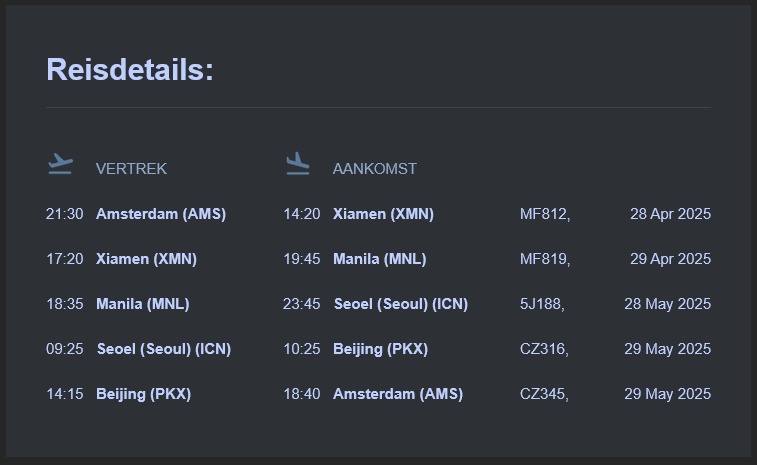
Task: Click Amsterdam (AMS) departure at 21:30
Action: pos(161,214)
